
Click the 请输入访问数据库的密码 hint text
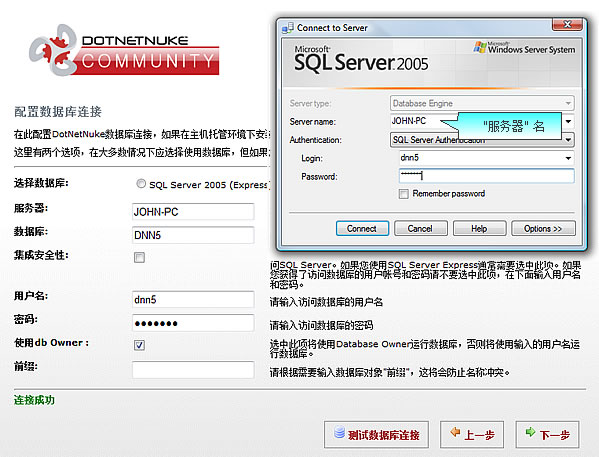(321, 326)
